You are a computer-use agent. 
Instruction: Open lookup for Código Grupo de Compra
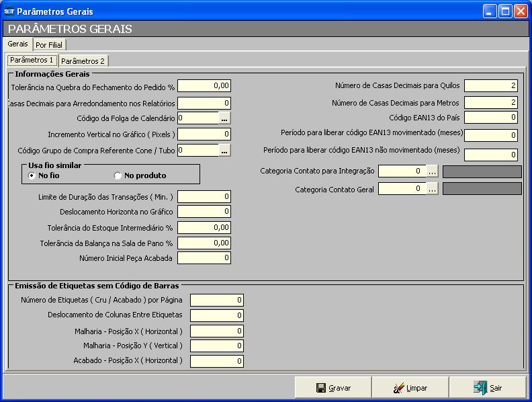[224, 151]
